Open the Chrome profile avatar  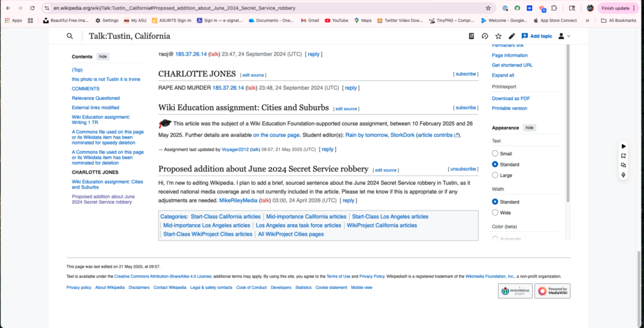(590, 8)
